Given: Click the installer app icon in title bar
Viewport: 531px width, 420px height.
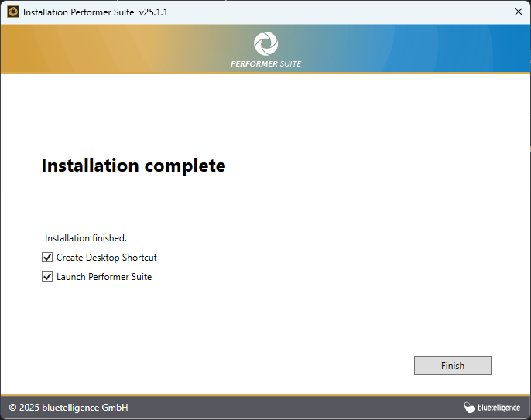Looking at the screenshot, I should [x=13, y=12].
